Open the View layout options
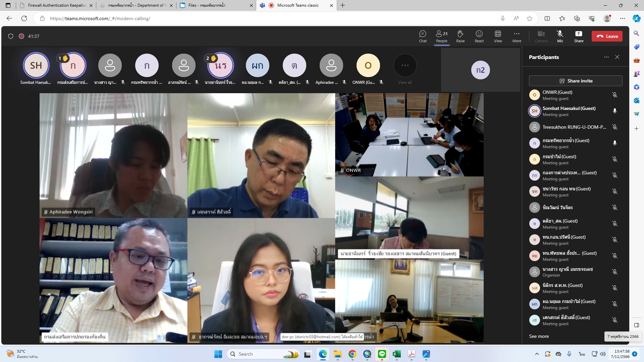Viewport: 644px width, 362px height. click(498, 36)
